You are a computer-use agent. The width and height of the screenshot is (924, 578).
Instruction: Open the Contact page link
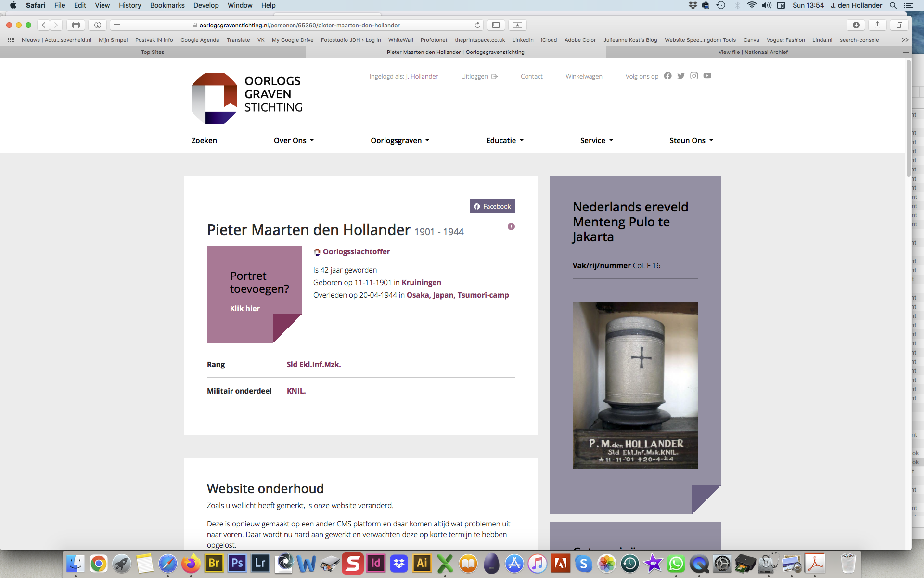[531, 76]
